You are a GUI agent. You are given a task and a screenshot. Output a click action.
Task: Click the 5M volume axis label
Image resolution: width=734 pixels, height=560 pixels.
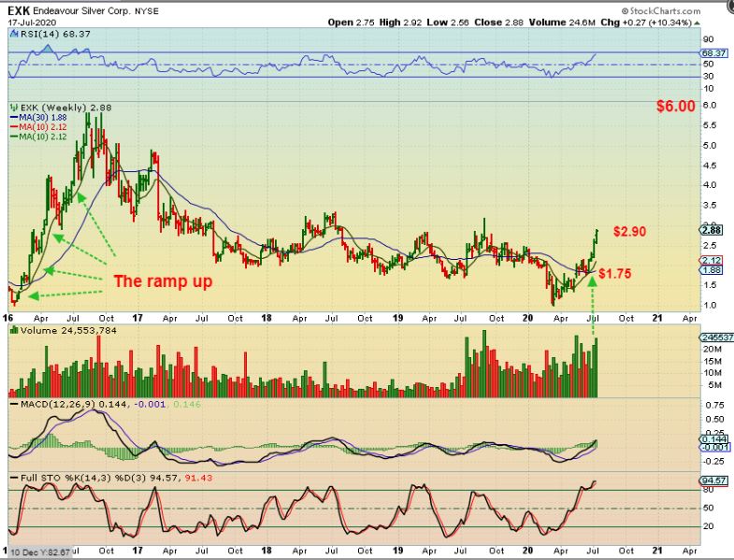tap(714, 385)
